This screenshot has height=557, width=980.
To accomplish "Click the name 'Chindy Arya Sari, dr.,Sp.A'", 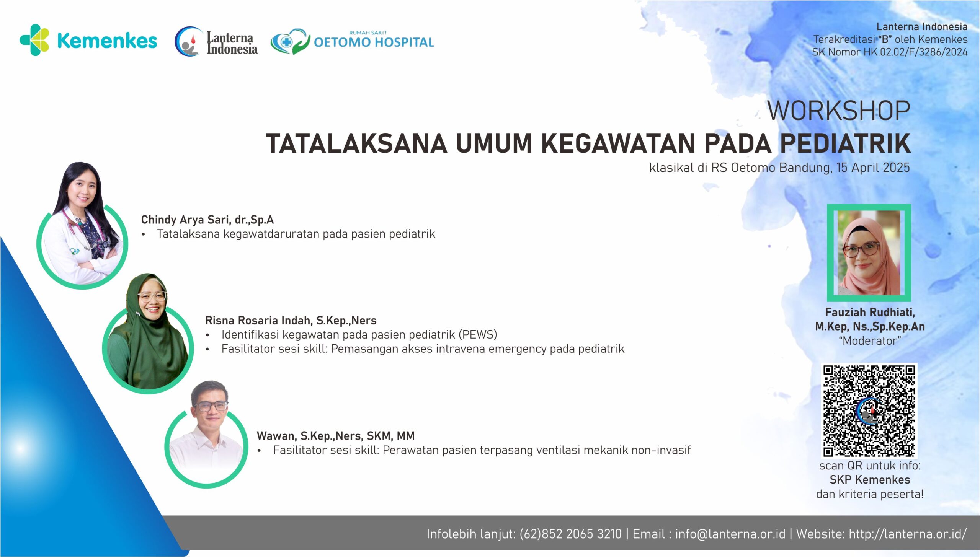I will click(x=207, y=220).
